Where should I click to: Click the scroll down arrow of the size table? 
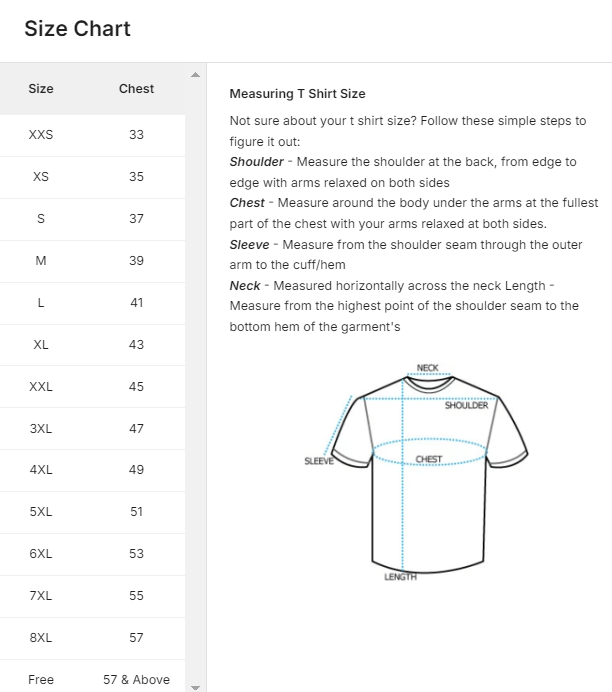pyautogui.click(x=195, y=686)
